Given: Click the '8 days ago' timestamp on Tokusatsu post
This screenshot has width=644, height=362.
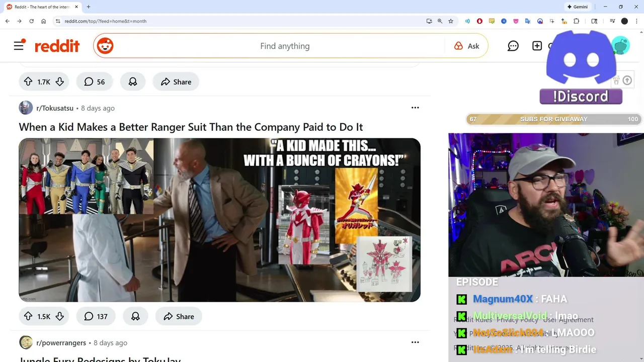Looking at the screenshot, I should [x=98, y=108].
